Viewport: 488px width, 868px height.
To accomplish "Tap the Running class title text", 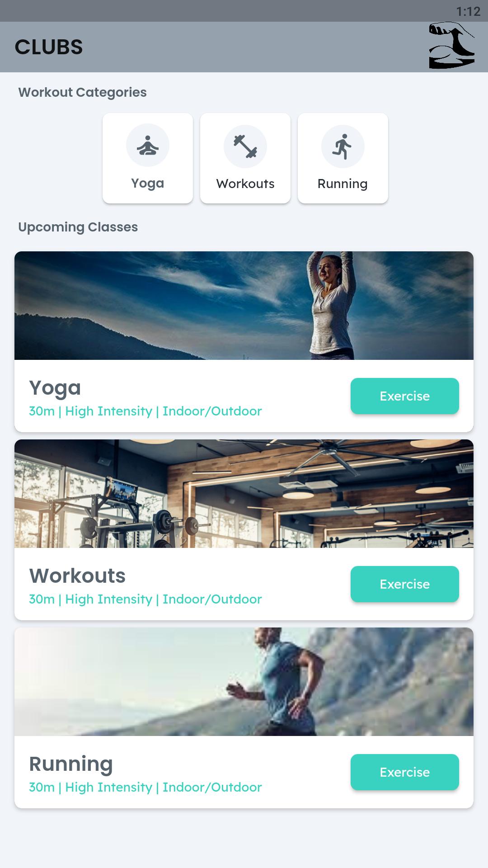I will tap(71, 764).
